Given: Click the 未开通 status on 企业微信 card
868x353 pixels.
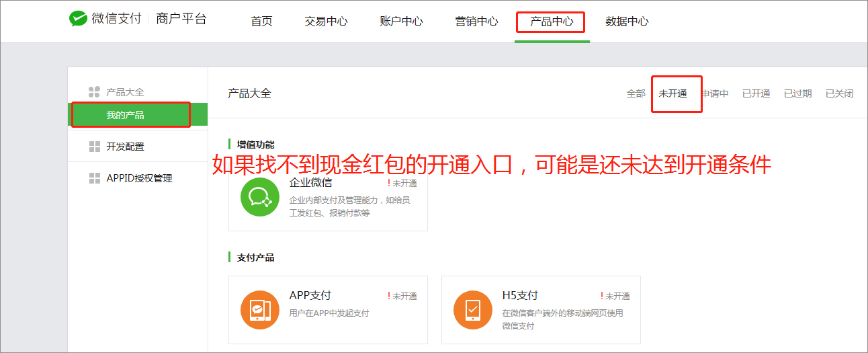Looking at the screenshot, I should pyautogui.click(x=402, y=183).
